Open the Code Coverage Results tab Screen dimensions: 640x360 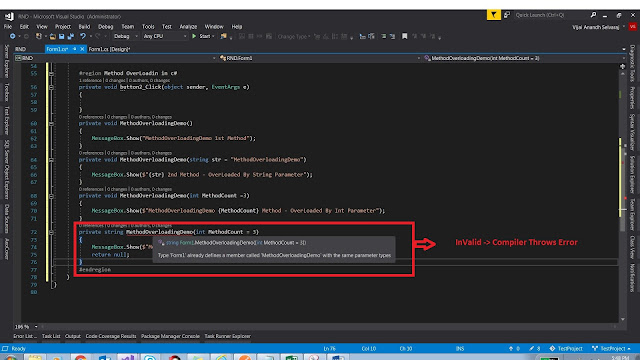coord(111,336)
